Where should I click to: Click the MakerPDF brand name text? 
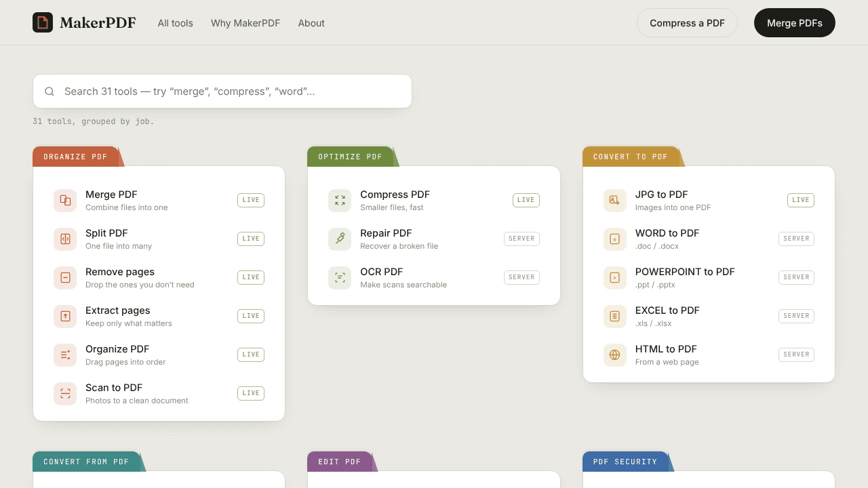(x=98, y=23)
